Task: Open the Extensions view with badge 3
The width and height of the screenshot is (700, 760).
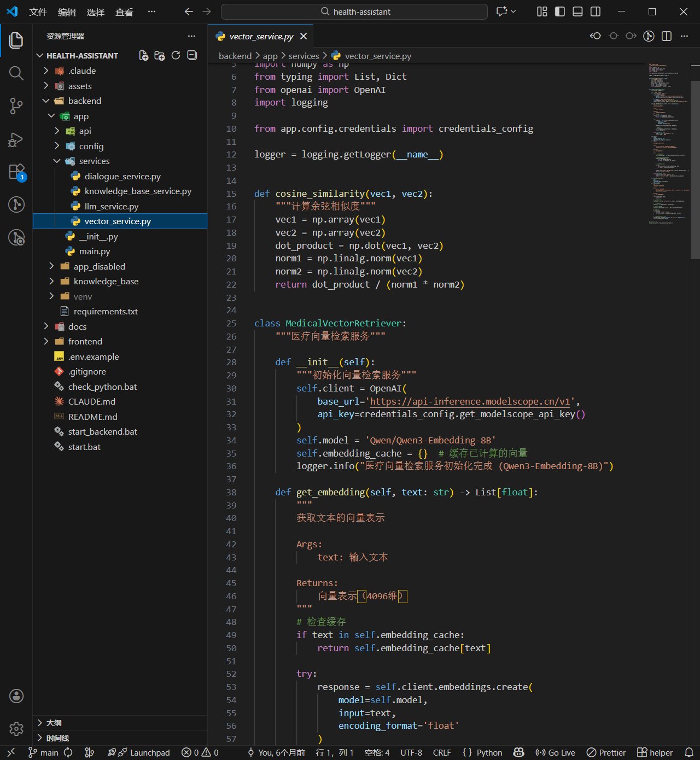Action: (16, 172)
